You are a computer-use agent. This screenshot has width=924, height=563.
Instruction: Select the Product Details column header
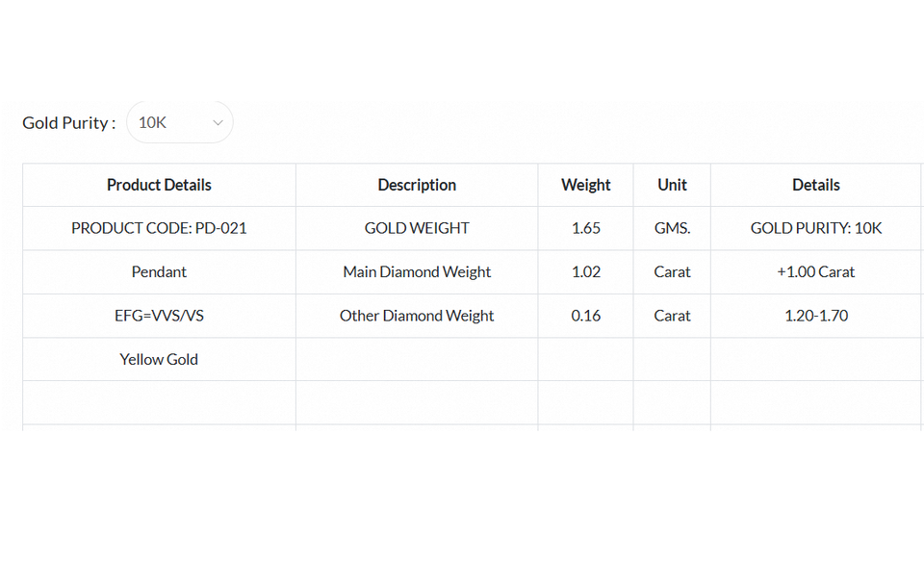159,185
